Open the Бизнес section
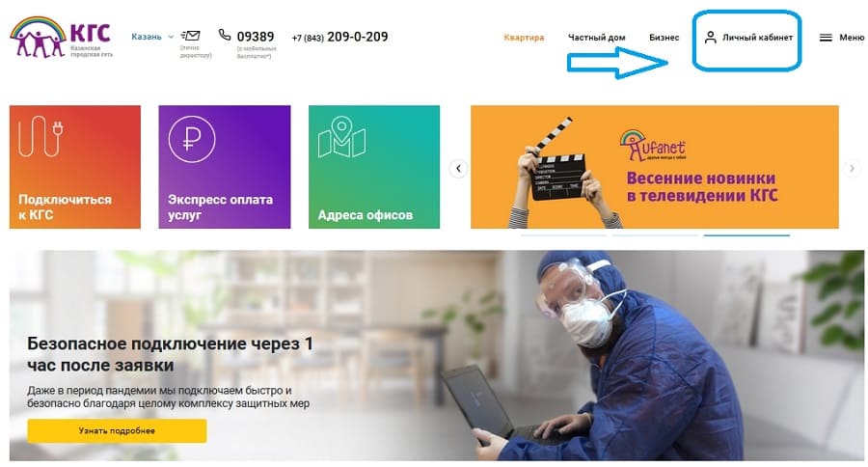Screen dimensions: 868x467 coord(664,38)
